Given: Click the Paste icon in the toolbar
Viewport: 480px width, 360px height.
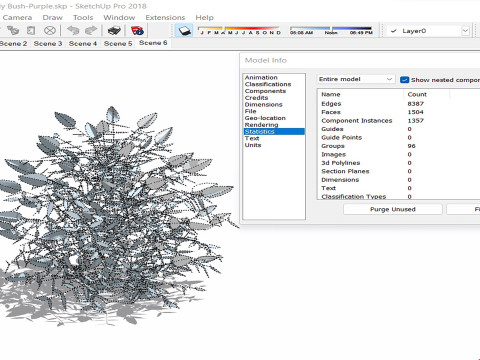Looking at the screenshot, I should (31, 31).
